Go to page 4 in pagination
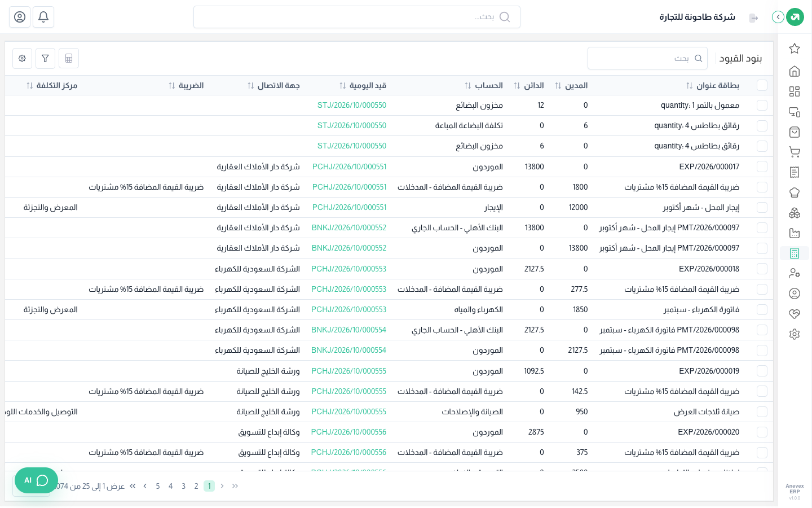812x508 pixels. (x=170, y=486)
